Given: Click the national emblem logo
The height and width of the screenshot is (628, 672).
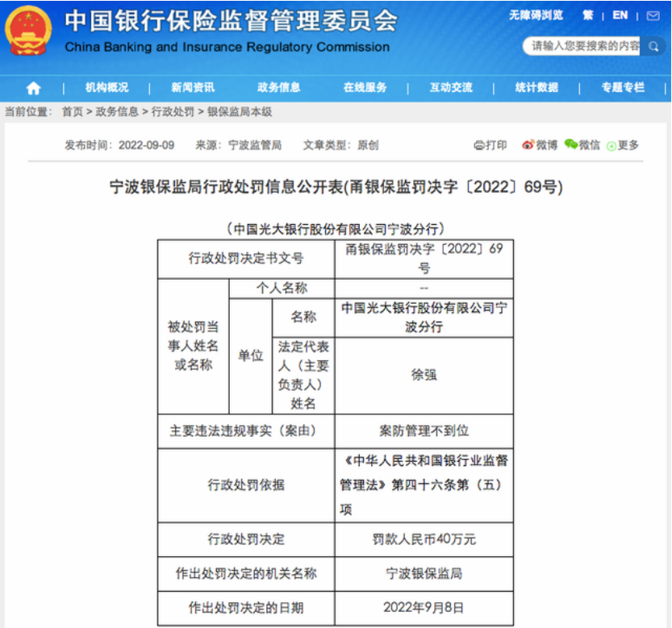Looking at the screenshot, I should tap(28, 31).
